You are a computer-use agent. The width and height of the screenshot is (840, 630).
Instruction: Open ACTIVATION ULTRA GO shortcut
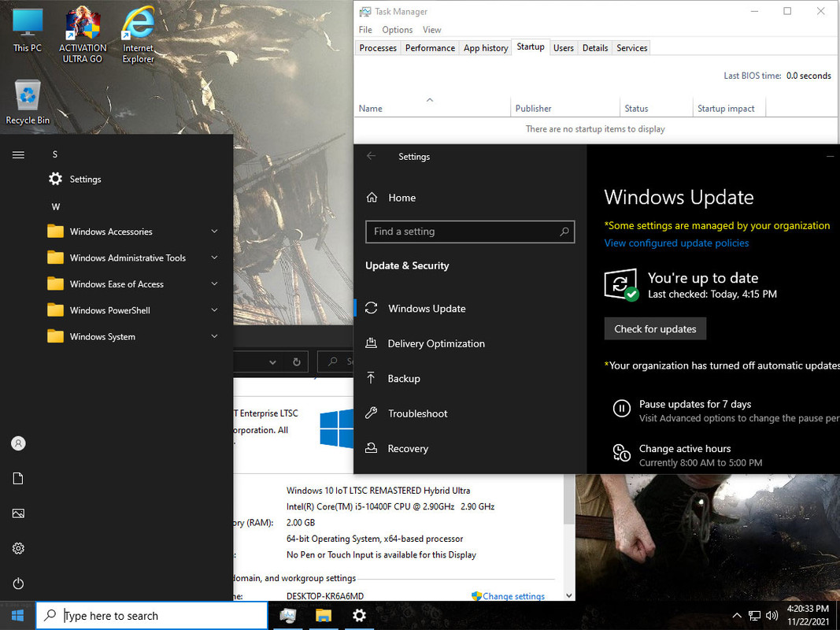(83, 35)
